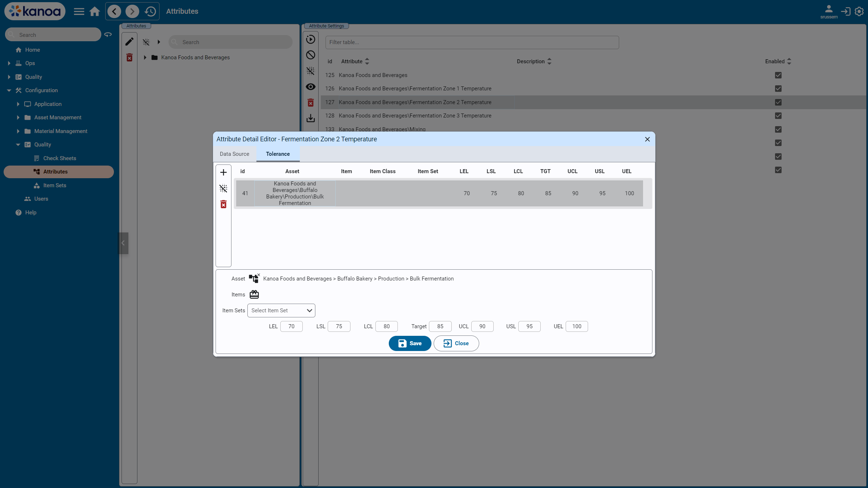Open the Select Item Set dropdown

281,311
